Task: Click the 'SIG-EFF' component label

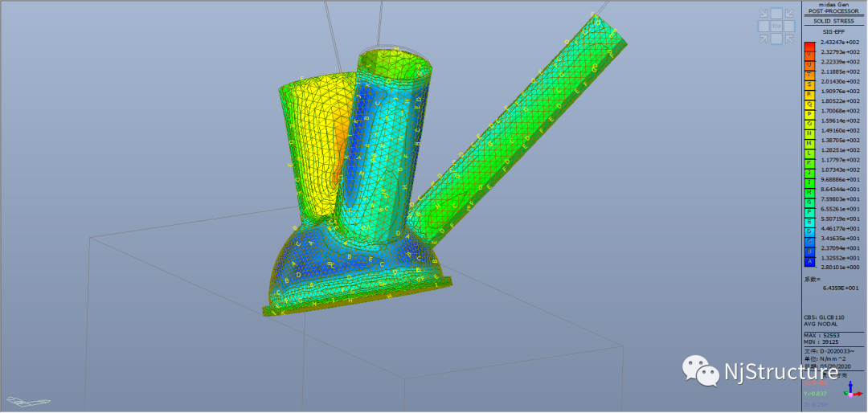Action: coord(833,33)
